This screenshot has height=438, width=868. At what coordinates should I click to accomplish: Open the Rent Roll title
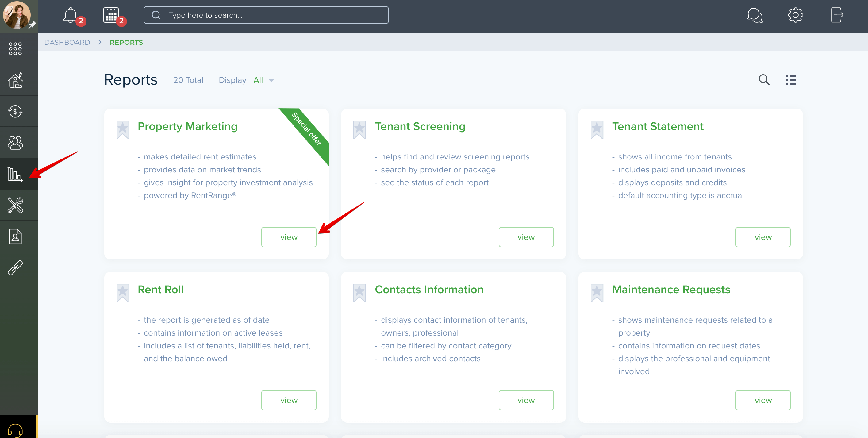click(x=161, y=290)
